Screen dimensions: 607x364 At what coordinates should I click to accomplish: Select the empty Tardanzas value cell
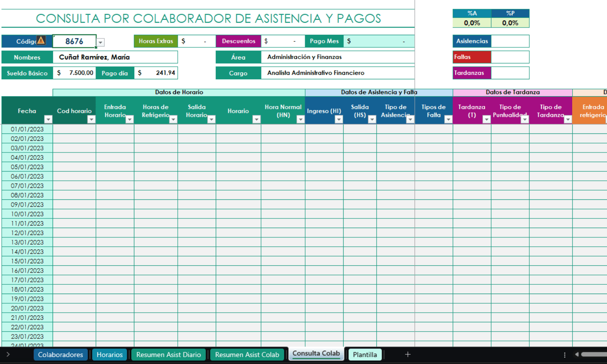coord(510,73)
